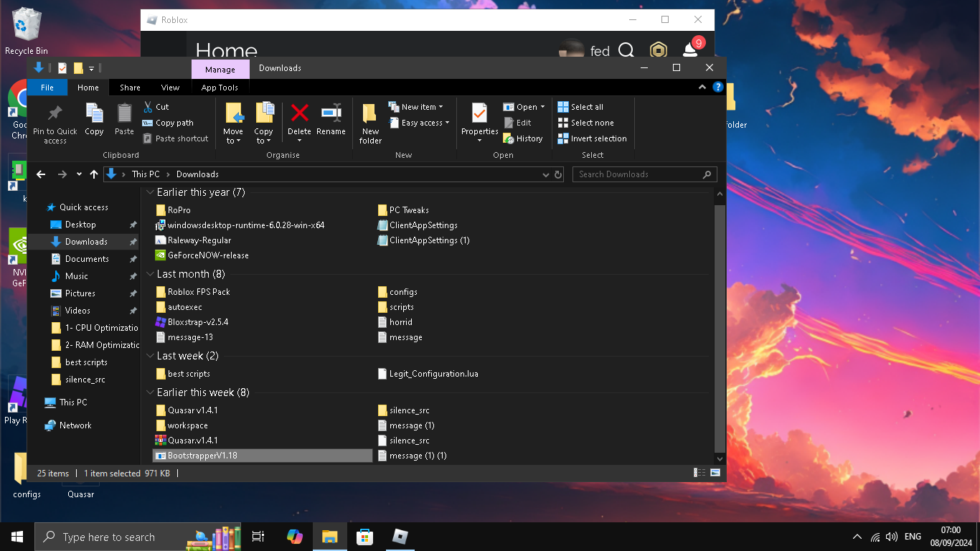The image size is (980, 551).
Task: Open the Move to dropdown
Action: pyautogui.click(x=233, y=123)
